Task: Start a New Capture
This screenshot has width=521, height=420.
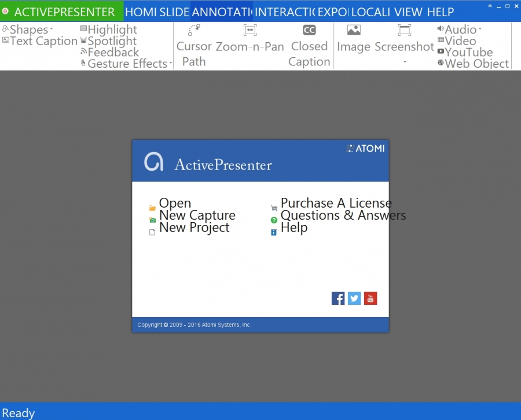Action: 192,215
